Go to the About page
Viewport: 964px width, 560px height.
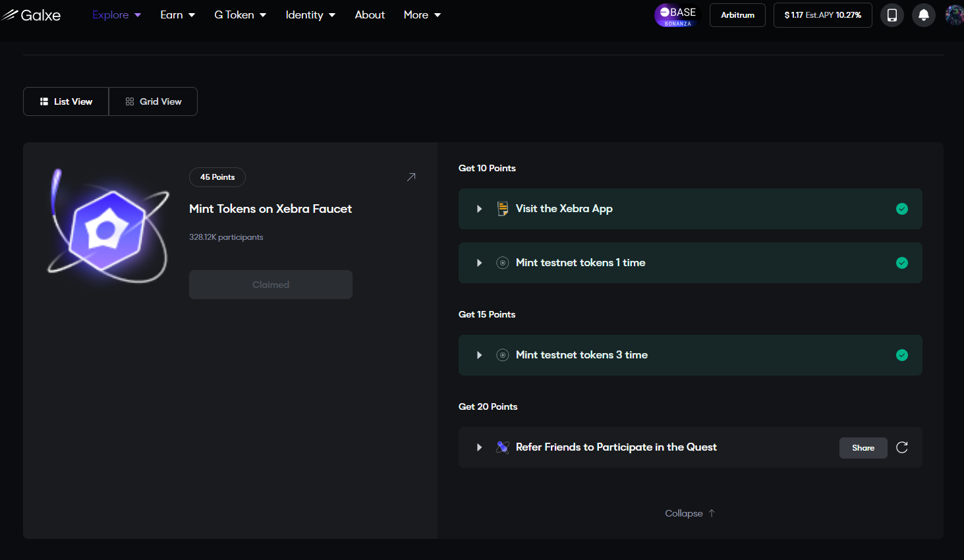370,14
